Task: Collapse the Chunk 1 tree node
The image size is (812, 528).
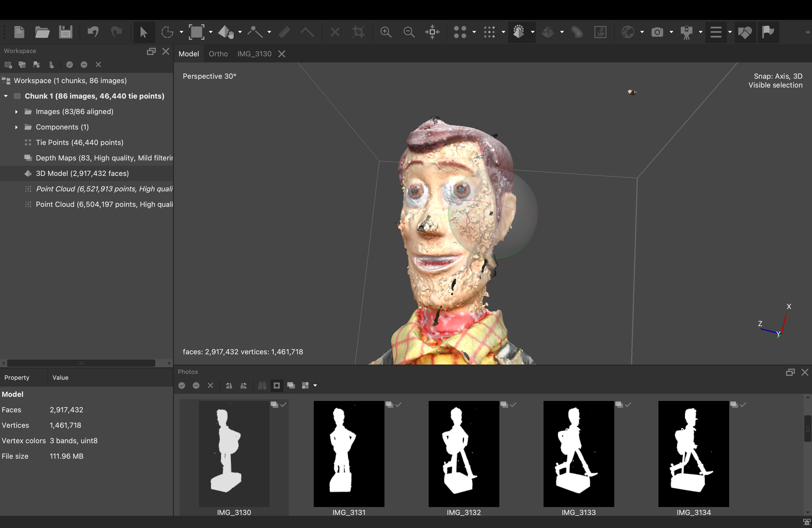Action: point(6,96)
